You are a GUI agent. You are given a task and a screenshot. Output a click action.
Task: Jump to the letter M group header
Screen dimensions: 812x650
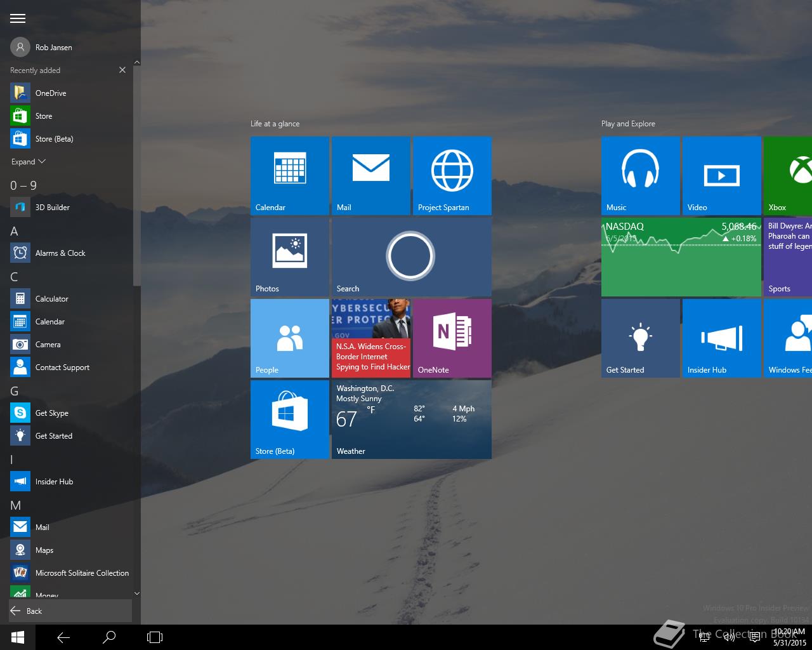16,505
